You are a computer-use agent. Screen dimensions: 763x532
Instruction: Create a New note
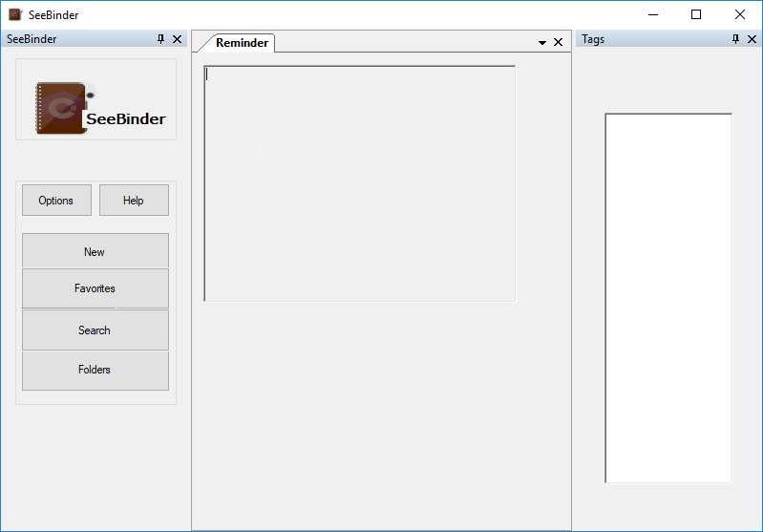click(x=95, y=251)
